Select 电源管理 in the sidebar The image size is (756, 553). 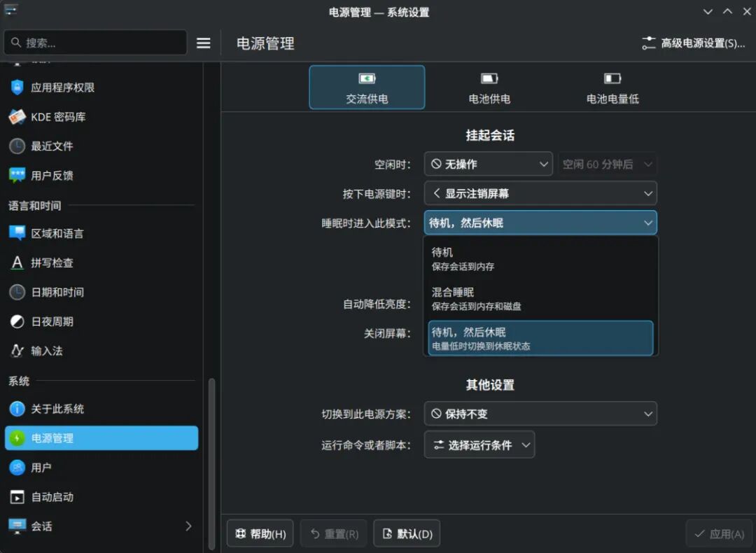(x=101, y=438)
